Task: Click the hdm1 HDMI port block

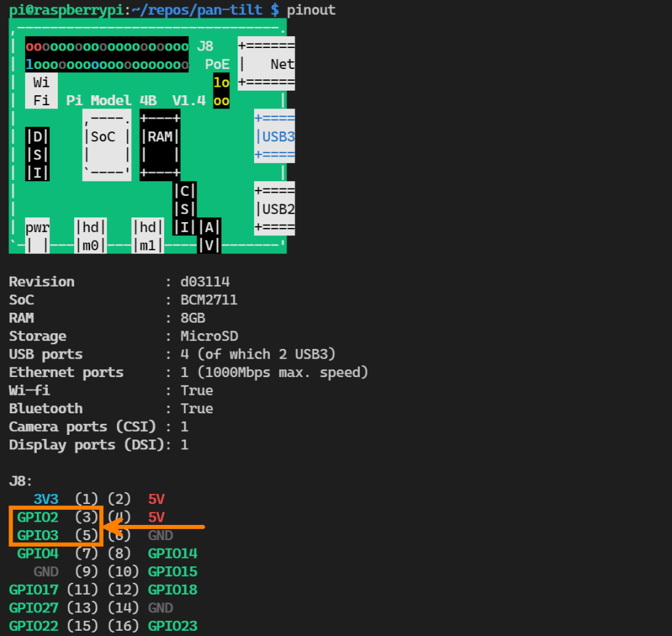Action: pos(147,235)
